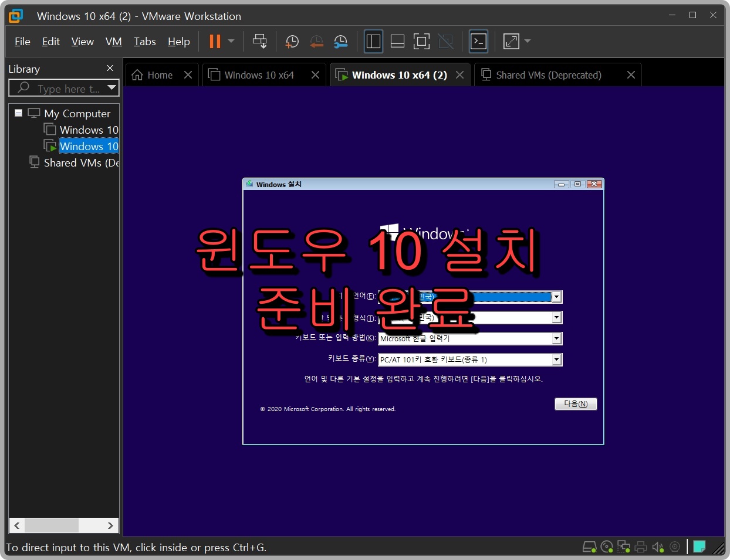730x560 pixels.
Task: Click the network adapter status icon
Action: [623, 546]
